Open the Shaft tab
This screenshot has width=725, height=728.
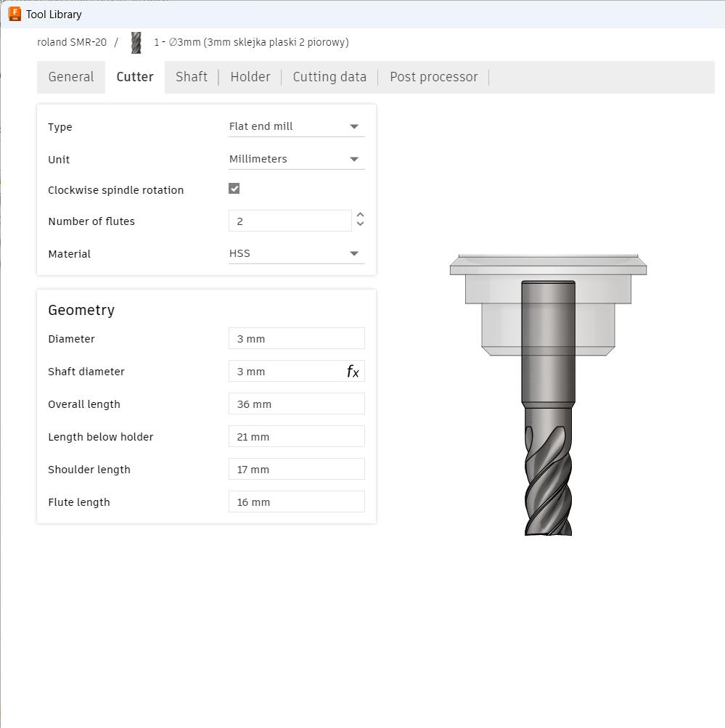coord(192,77)
